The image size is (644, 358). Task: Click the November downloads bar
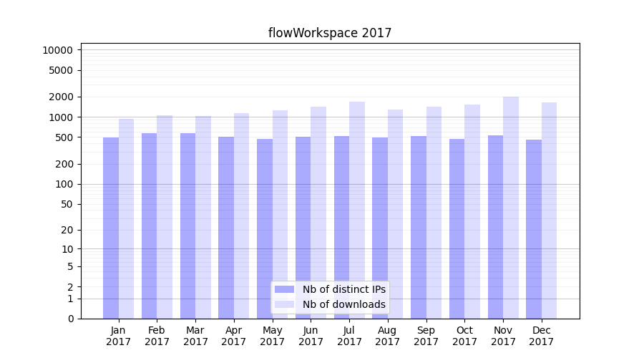[511, 208]
